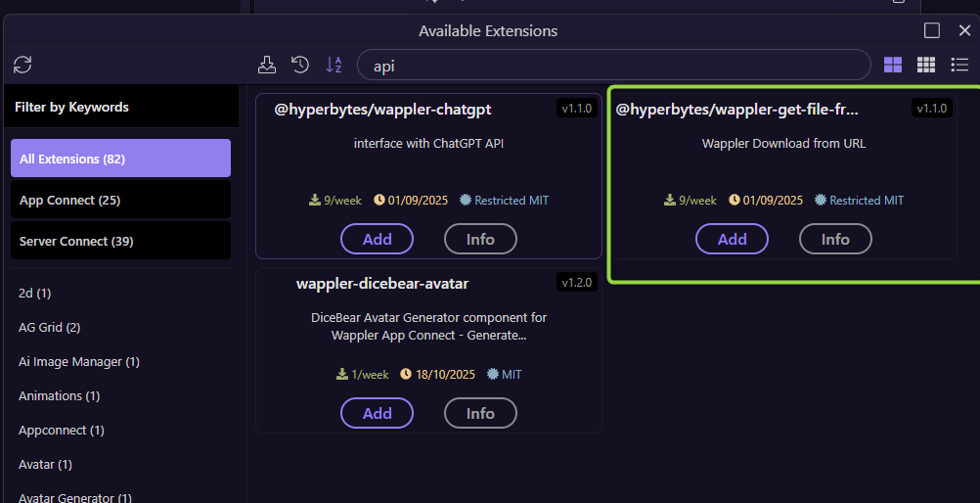Switch to large grid view
This screenshot has height=503, width=980.
click(x=893, y=65)
